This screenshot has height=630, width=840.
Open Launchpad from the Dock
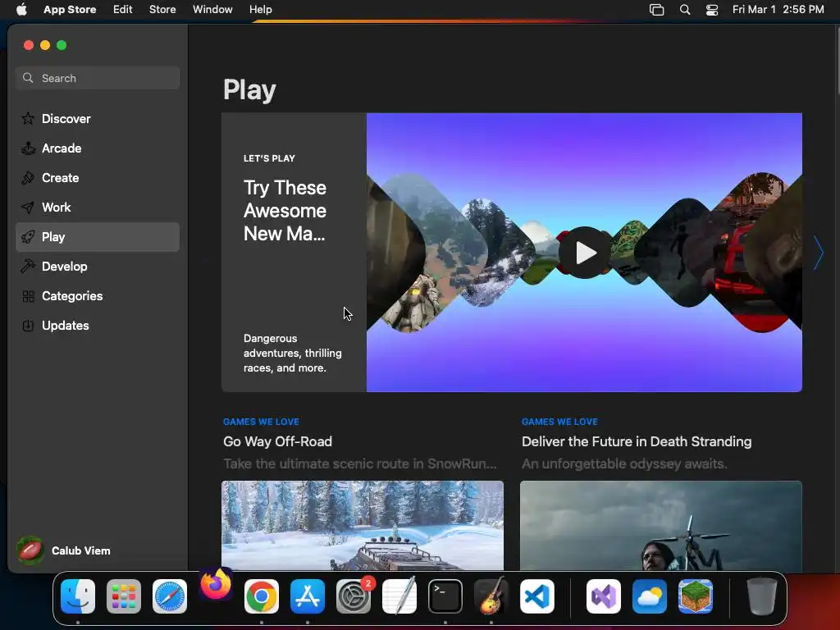[124, 596]
